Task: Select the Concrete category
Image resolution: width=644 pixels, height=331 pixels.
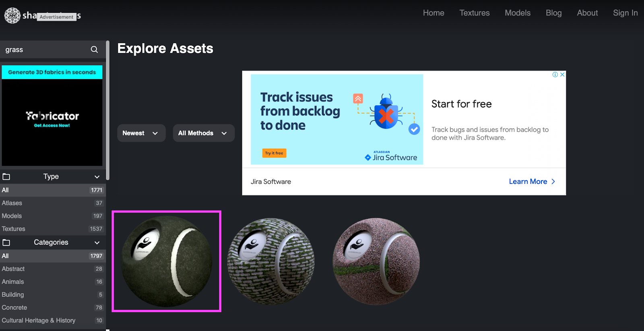Action: (53, 308)
